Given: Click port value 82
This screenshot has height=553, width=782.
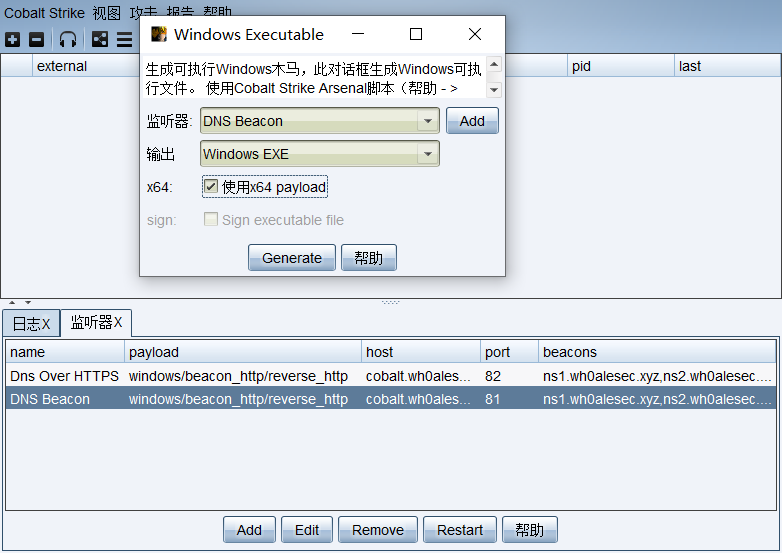Looking at the screenshot, I should click(493, 376).
